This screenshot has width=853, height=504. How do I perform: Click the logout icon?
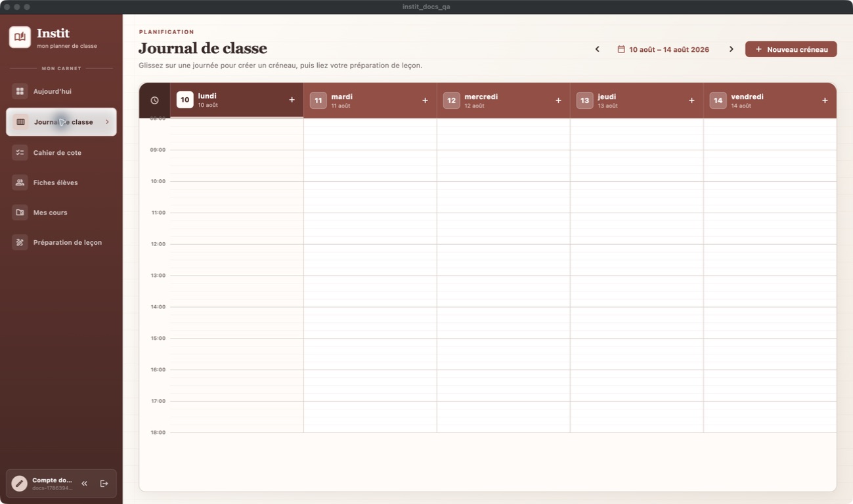pyautogui.click(x=104, y=484)
